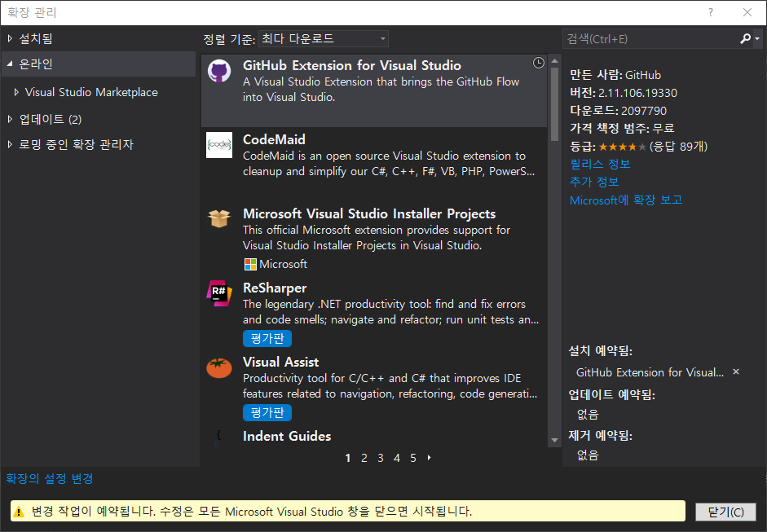Screen dimensions: 767x532
Task: Select the Indent Guides title
Action: 287,436
